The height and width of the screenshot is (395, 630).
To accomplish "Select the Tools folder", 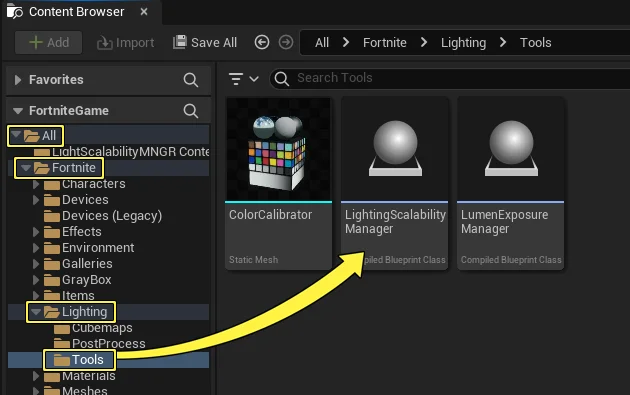I will click(79, 360).
